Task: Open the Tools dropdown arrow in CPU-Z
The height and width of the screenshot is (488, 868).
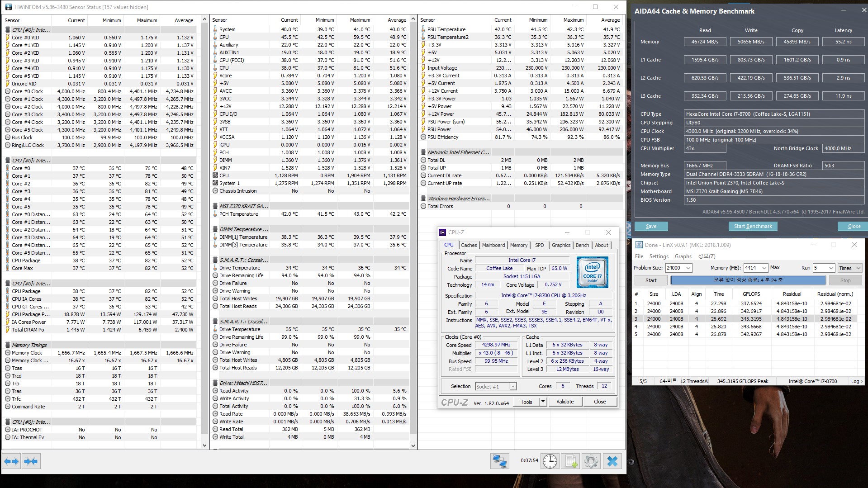Action: pyautogui.click(x=543, y=402)
